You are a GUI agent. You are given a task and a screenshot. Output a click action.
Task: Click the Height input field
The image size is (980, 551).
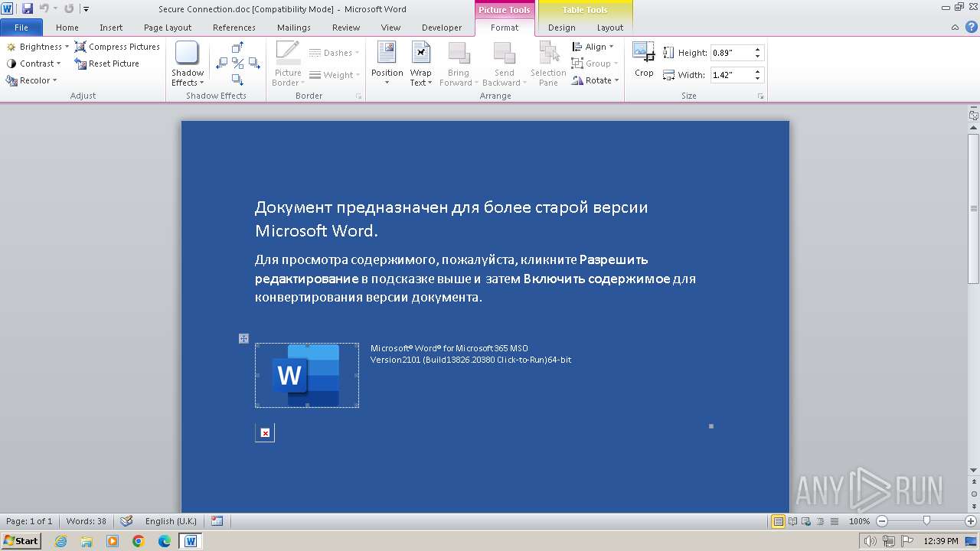pos(730,53)
